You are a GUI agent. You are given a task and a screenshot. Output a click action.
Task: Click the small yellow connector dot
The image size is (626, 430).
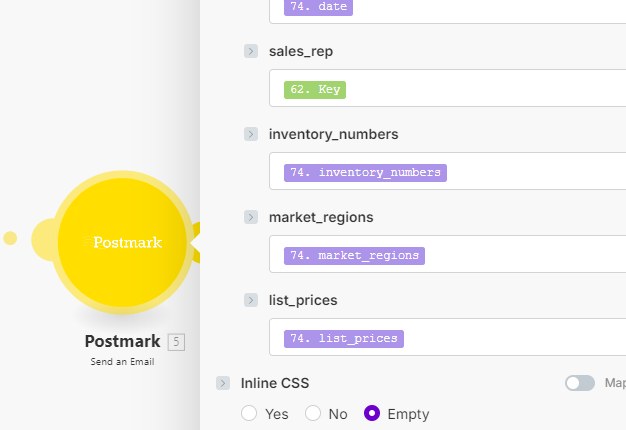pos(10,238)
